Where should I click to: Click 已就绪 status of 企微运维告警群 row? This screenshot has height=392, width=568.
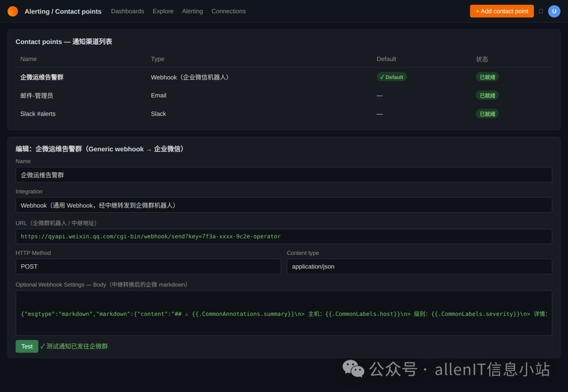coord(487,77)
